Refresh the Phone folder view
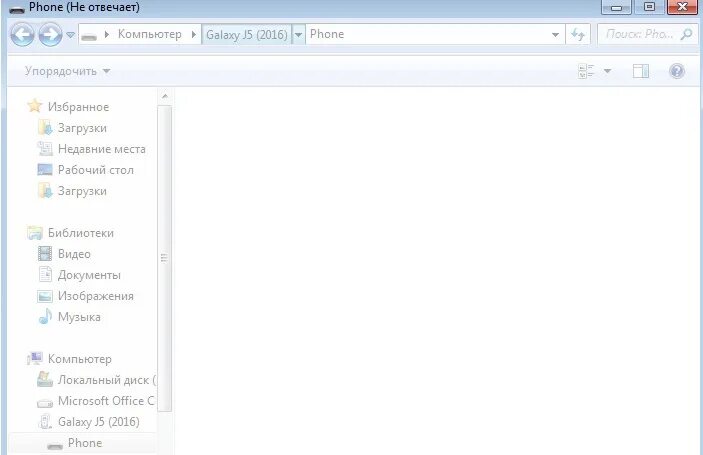 (578, 35)
